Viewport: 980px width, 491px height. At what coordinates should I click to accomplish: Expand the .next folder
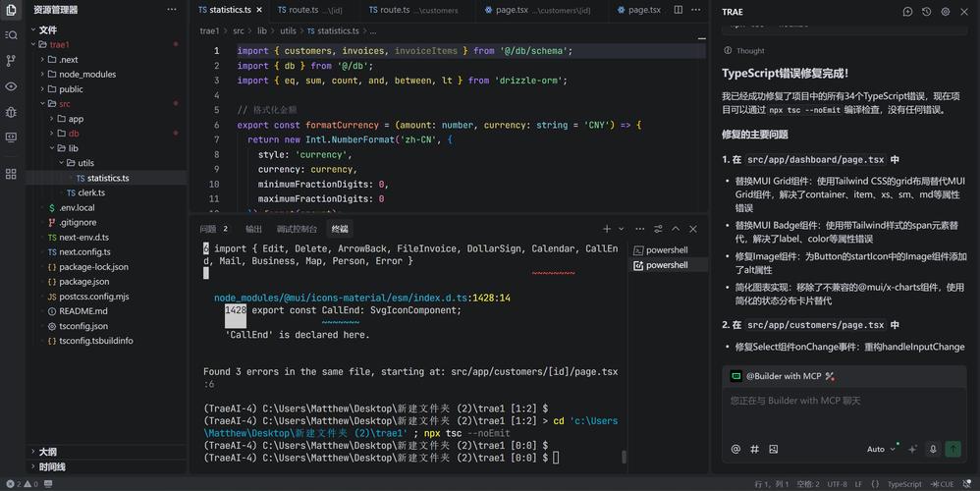[x=42, y=59]
